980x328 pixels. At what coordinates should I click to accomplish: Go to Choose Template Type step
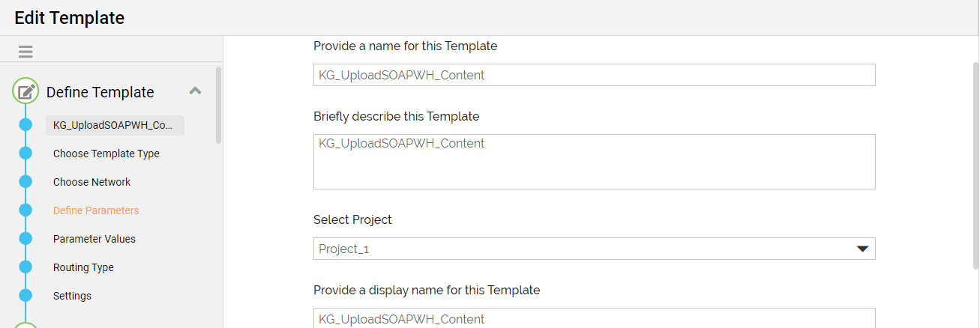[106, 154]
